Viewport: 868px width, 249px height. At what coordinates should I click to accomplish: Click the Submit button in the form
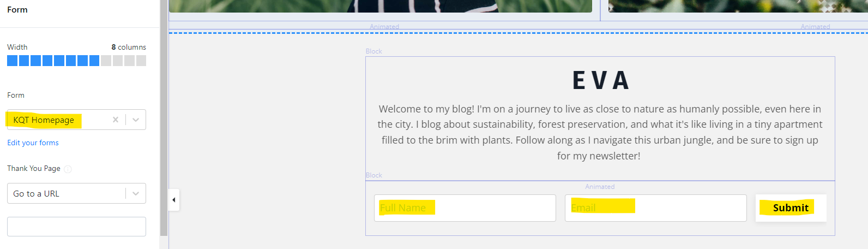pyautogui.click(x=791, y=207)
